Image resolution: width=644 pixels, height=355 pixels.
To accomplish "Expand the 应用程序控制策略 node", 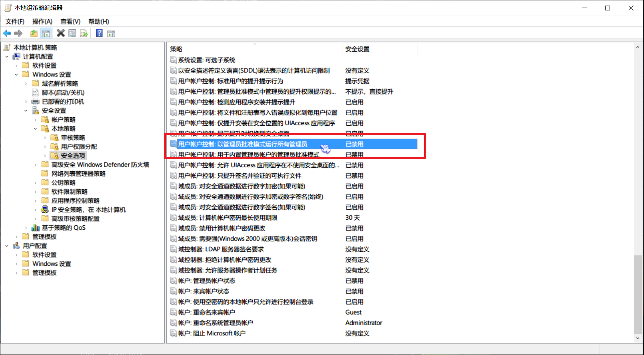I will [x=36, y=201].
